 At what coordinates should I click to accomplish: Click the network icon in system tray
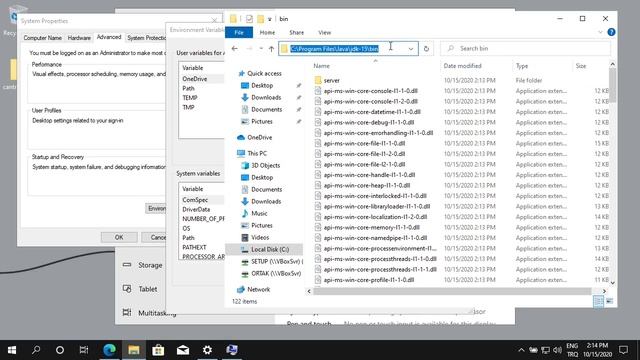pos(545,350)
